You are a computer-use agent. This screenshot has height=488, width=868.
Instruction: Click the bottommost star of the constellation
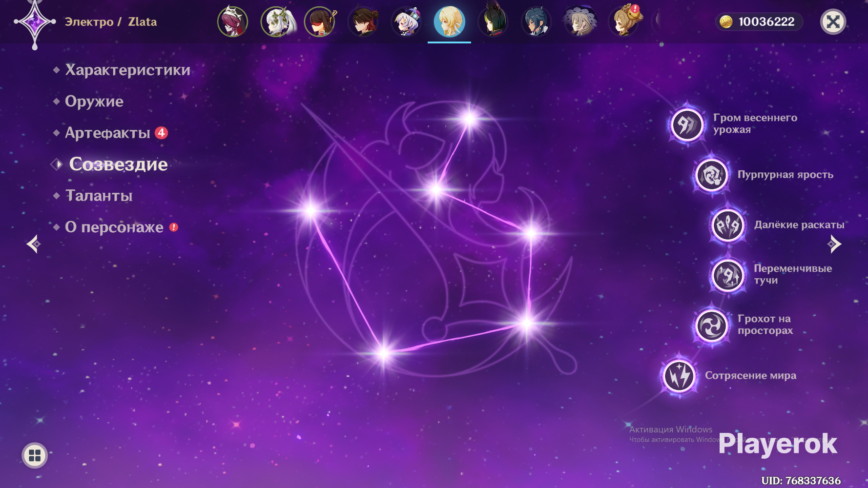coord(384,353)
